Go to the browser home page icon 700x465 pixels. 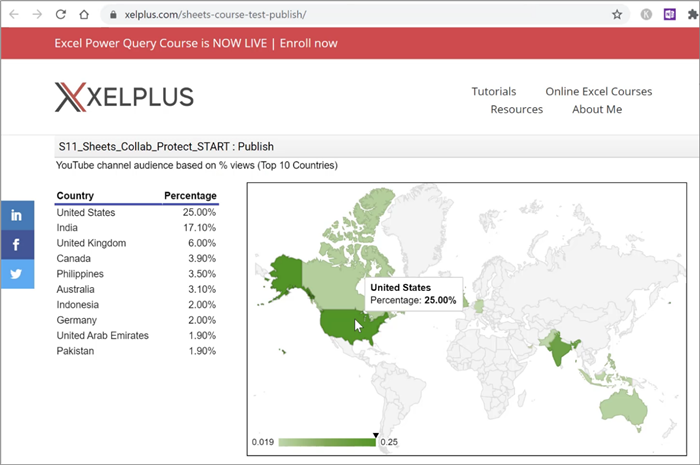(85, 15)
